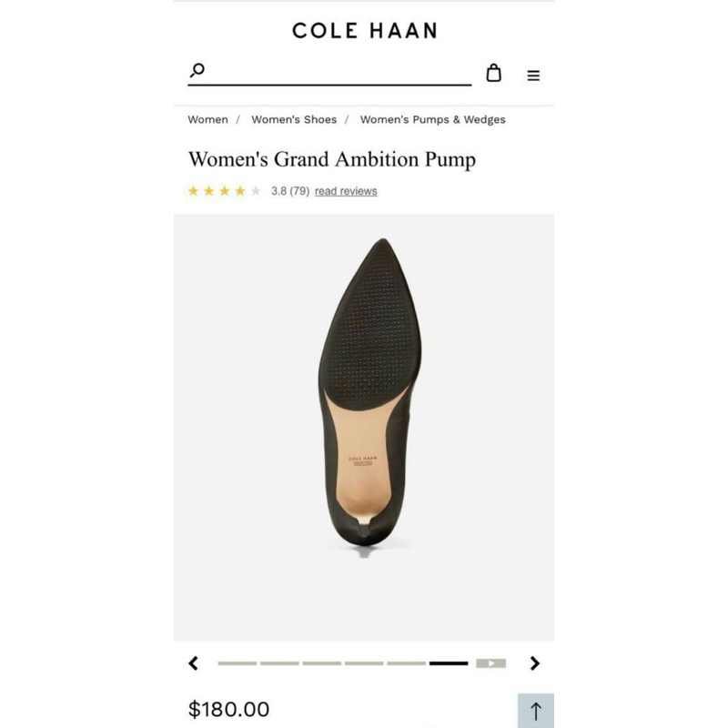Select the fifth image slide indicator
The image size is (728, 728).
406,663
